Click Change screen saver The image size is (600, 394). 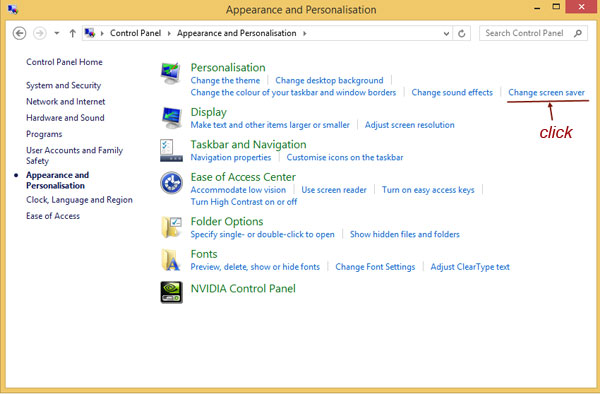click(x=546, y=93)
